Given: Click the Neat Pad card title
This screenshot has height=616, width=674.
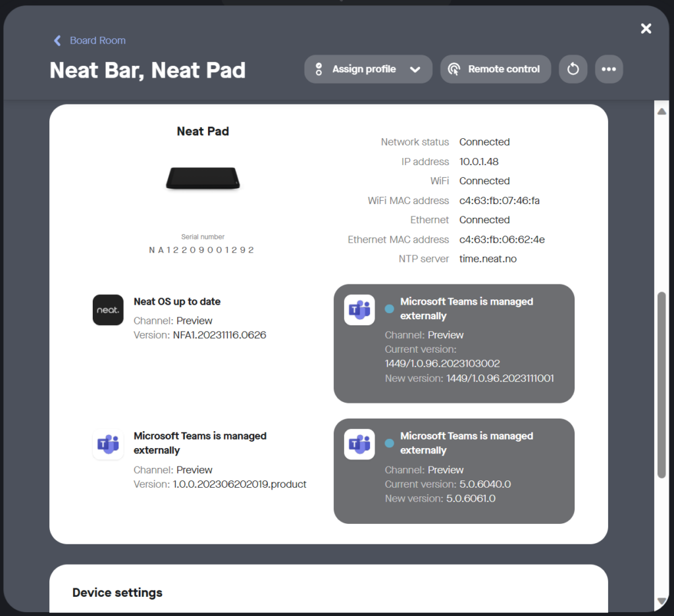Looking at the screenshot, I should click(x=203, y=131).
